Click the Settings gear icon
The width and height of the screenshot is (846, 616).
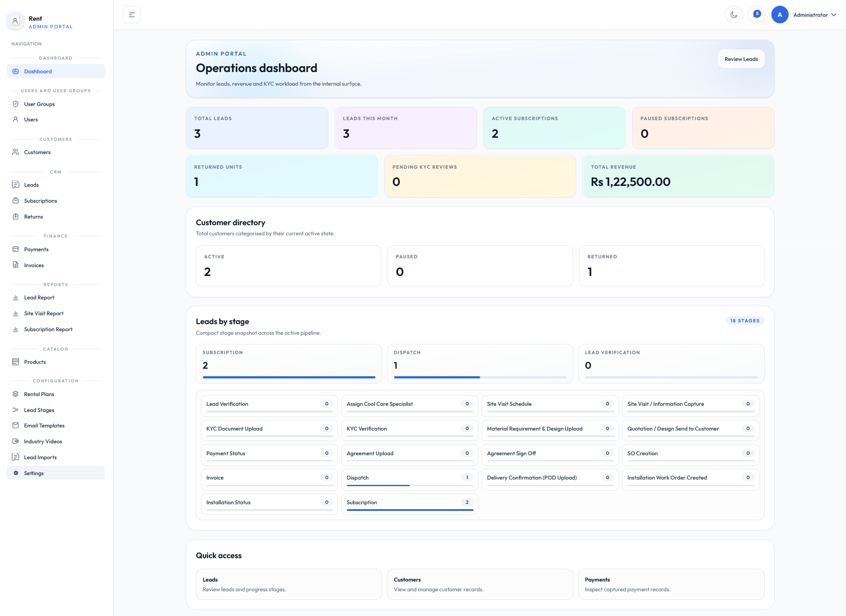point(15,473)
